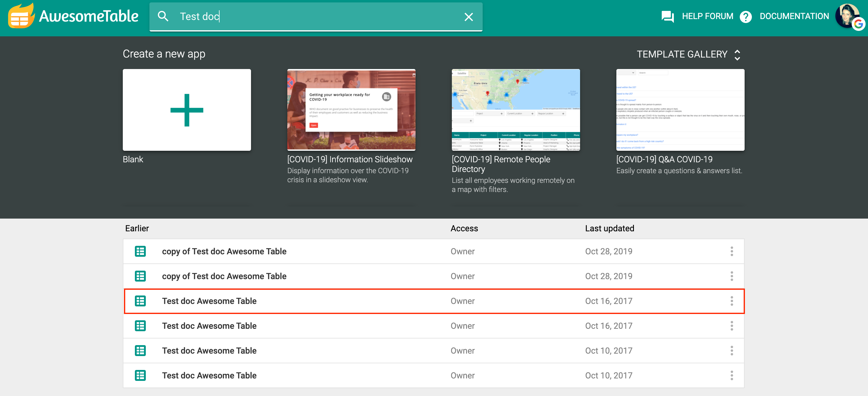Image resolution: width=868 pixels, height=396 pixels.
Task: Click table icon of first Oct 10, 2017 row
Action: coord(140,351)
